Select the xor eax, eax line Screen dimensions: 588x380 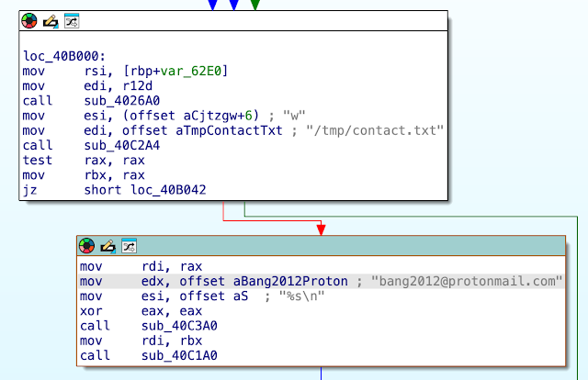pyautogui.click(x=141, y=311)
